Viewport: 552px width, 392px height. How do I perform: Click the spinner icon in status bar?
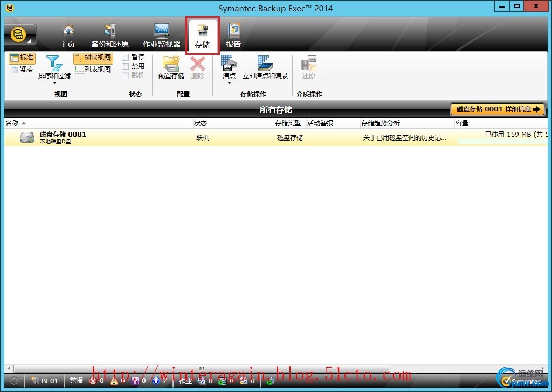click(14, 381)
